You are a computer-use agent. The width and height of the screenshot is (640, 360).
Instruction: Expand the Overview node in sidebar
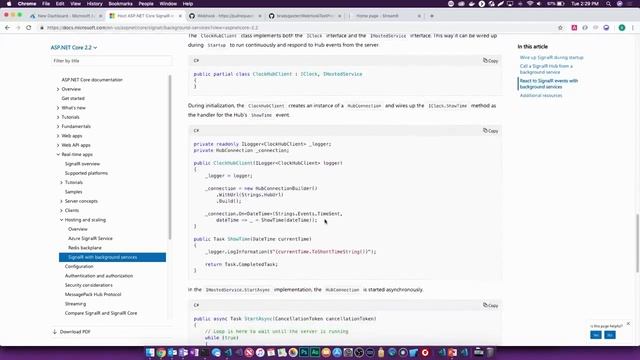(x=58, y=89)
